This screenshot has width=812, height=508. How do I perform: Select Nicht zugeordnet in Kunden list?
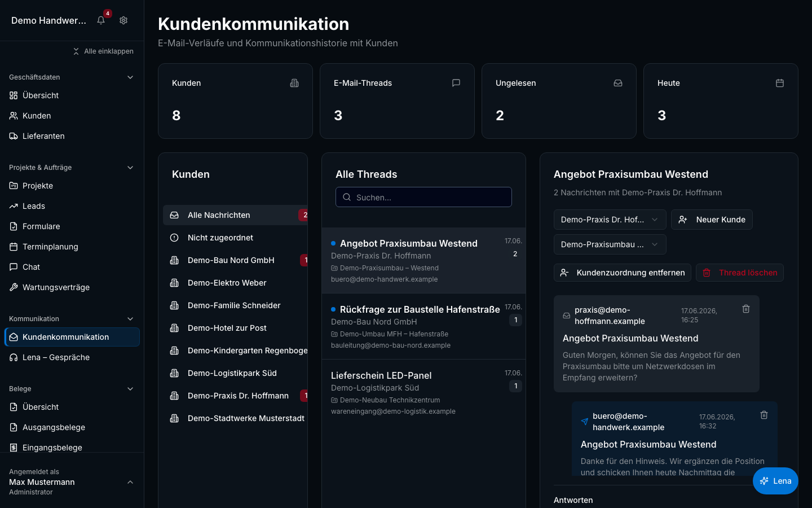[235, 238]
